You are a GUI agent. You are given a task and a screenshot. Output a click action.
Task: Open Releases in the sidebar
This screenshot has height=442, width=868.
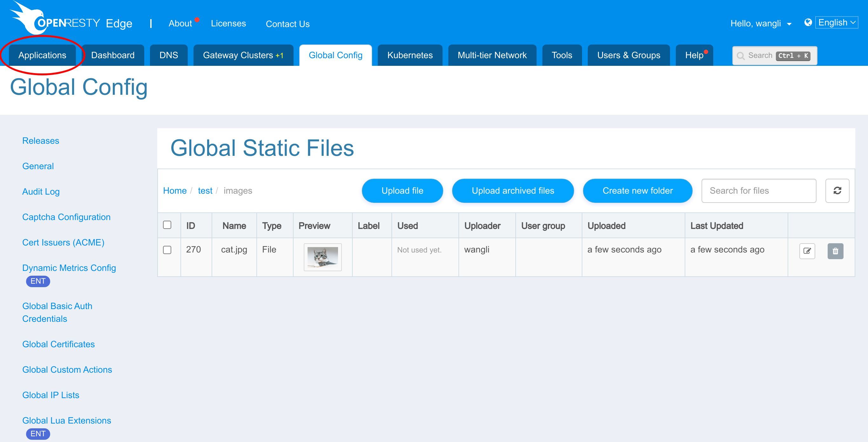(x=41, y=141)
